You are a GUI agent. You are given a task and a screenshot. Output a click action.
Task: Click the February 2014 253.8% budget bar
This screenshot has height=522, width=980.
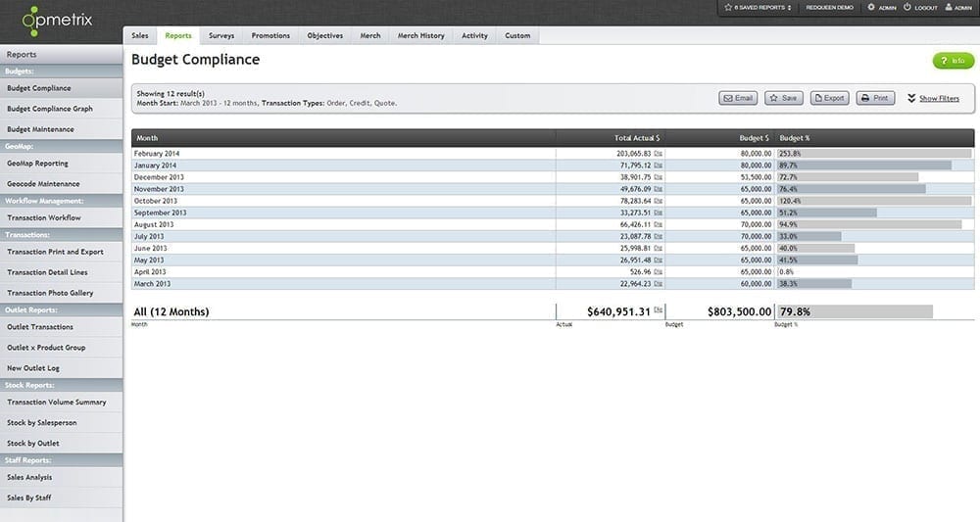click(874, 154)
